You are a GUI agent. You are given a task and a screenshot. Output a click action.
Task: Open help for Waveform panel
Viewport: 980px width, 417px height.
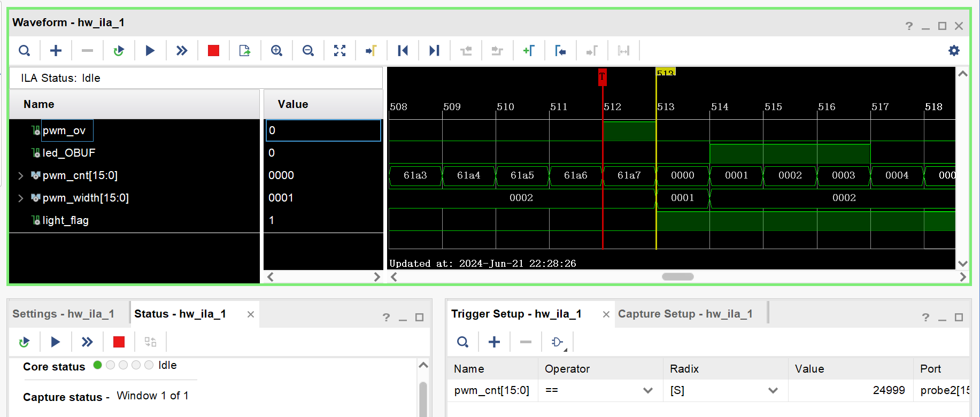(909, 26)
